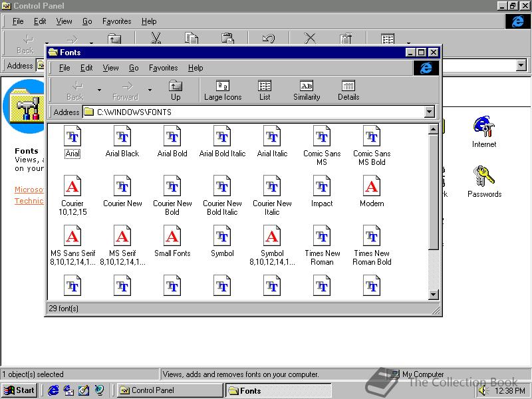This screenshot has height=399, width=532.
Task: Click Copy icon in Control Panel toolbar
Action: pyautogui.click(x=192, y=39)
